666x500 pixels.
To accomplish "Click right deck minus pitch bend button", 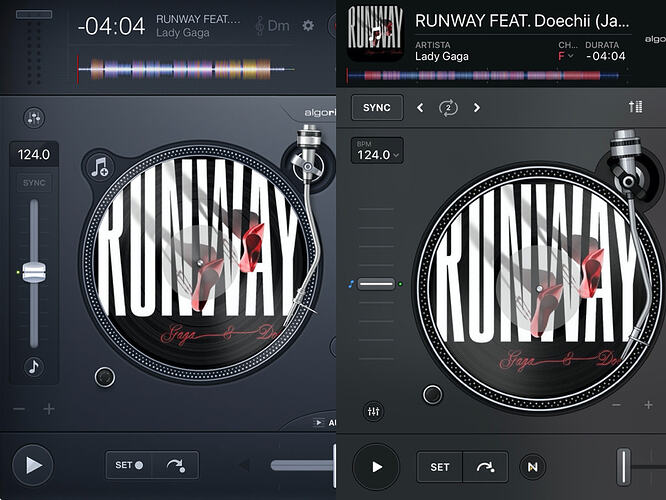I will tap(617, 405).
